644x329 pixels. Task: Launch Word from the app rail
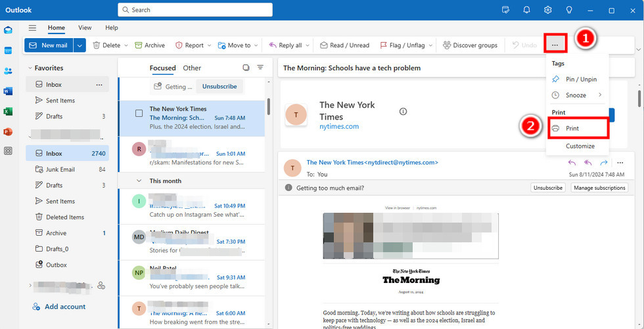click(8, 91)
